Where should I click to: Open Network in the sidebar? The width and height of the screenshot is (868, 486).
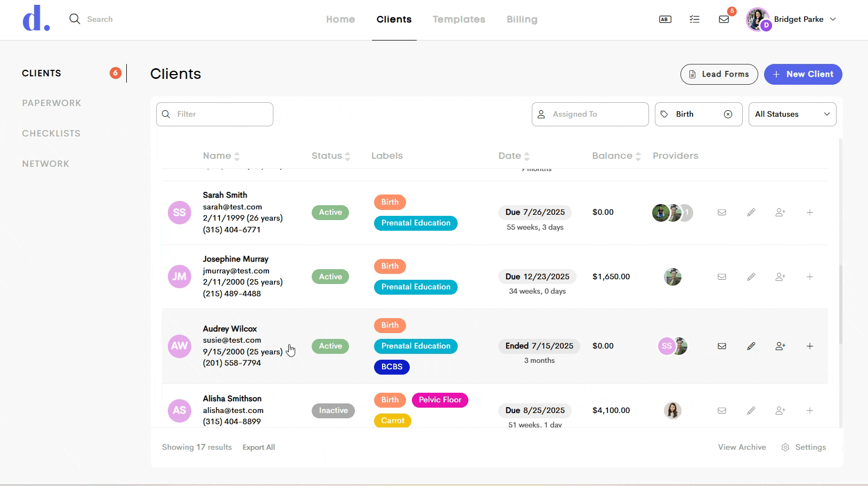tap(46, 164)
